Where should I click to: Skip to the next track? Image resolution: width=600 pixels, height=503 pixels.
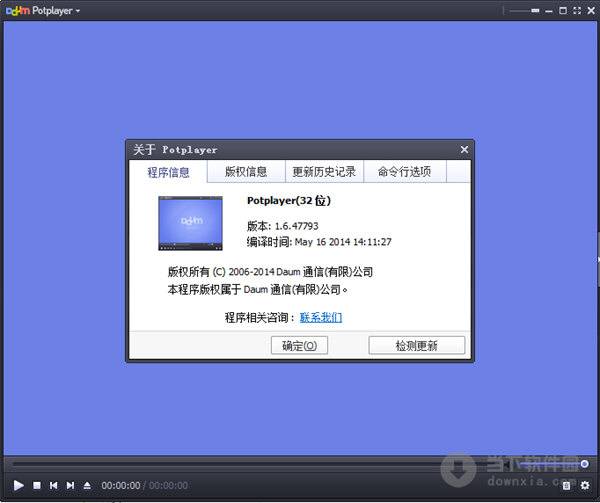(70, 485)
